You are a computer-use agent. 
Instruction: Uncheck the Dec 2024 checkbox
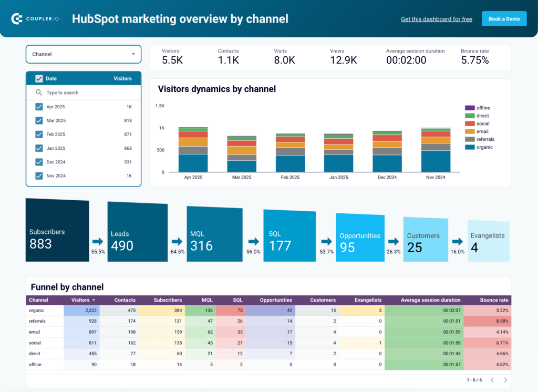click(x=39, y=162)
